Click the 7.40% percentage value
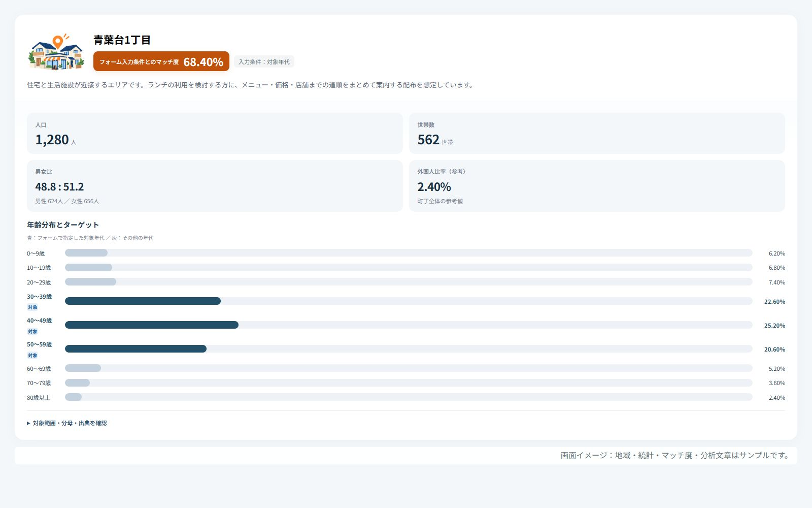This screenshot has width=812, height=508. pos(776,282)
